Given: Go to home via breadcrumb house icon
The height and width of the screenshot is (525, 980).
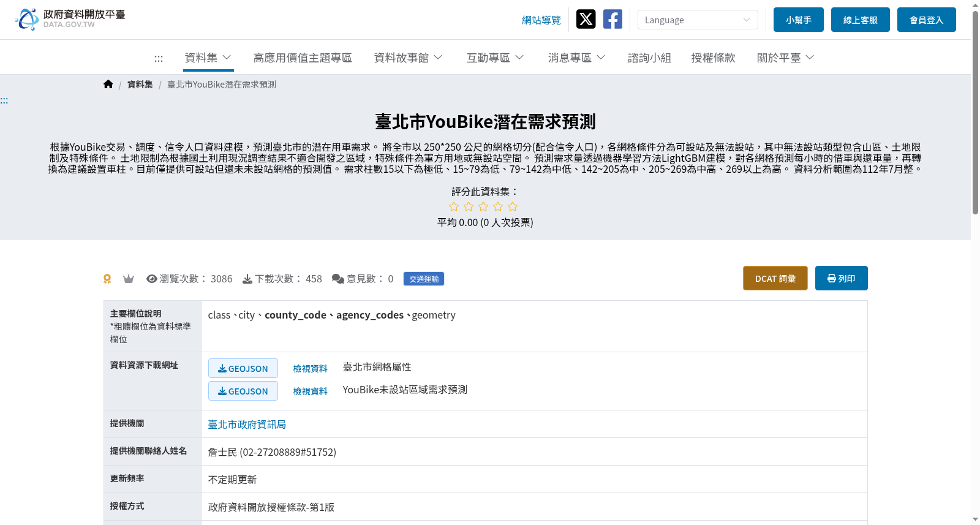Looking at the screenshot, I should (x=108, y=85).
